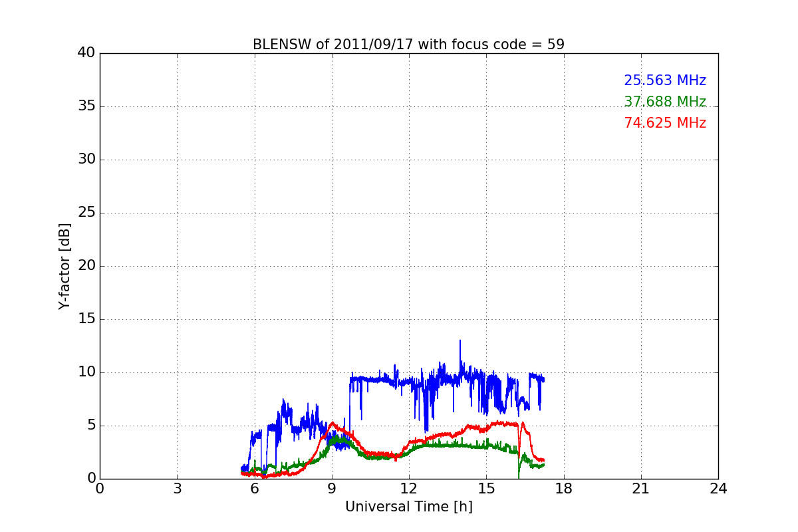Select the green '37.688 MHz' legend label
798x532 pixels.
tap(665, 102)
